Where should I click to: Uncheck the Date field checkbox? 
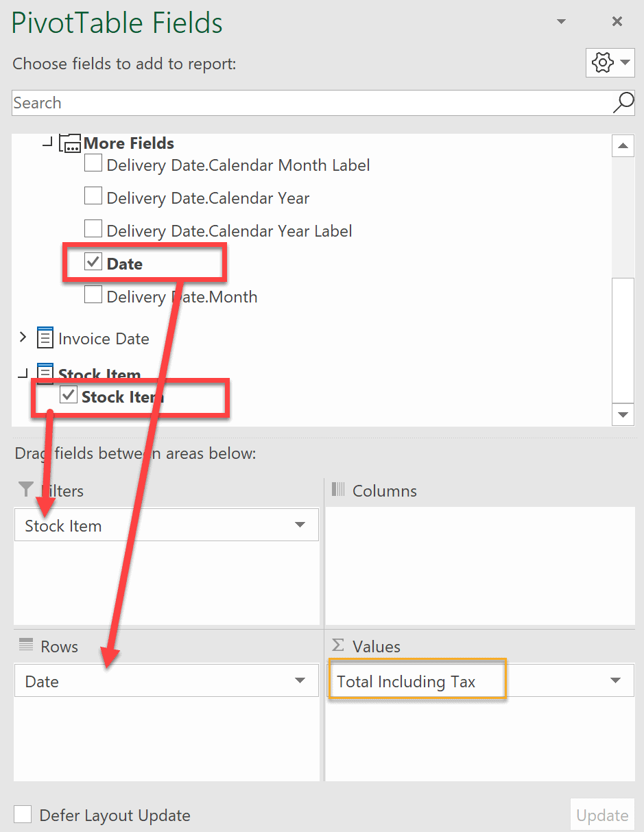[93, 262]
